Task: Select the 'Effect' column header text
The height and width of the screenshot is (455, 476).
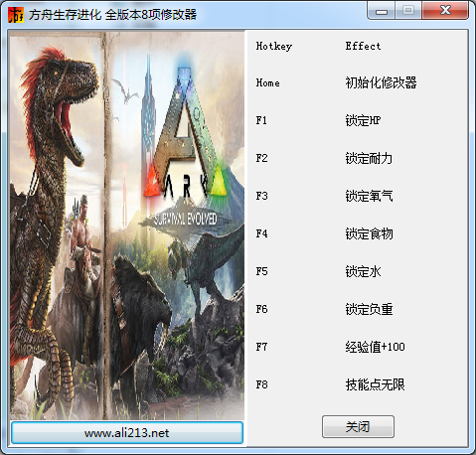Action: pyautogui.click(x=363, y=46)
